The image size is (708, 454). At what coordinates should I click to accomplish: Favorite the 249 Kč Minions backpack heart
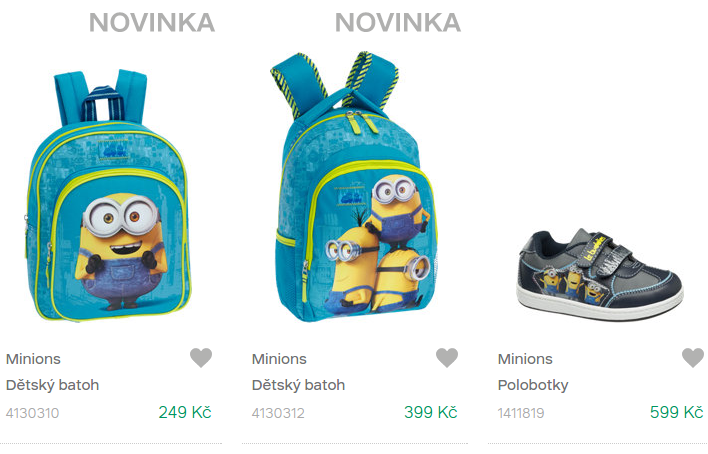pos(201,358)
